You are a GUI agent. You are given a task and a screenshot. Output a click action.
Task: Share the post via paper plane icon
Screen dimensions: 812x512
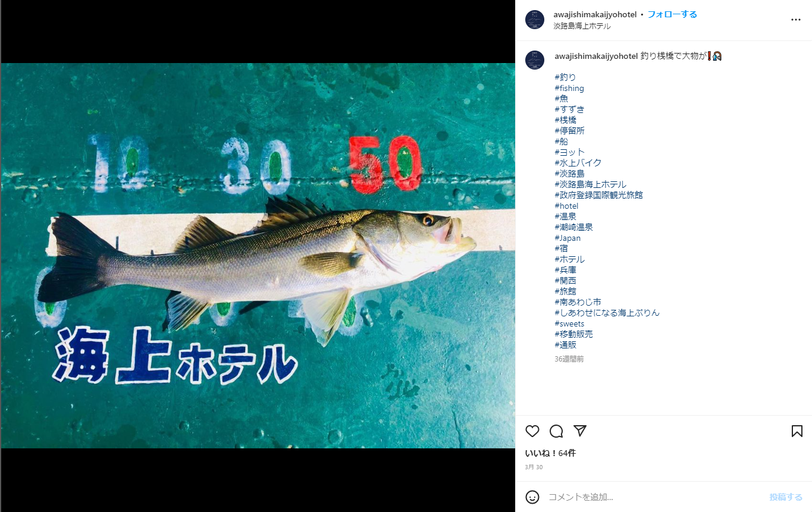[580, 431]
